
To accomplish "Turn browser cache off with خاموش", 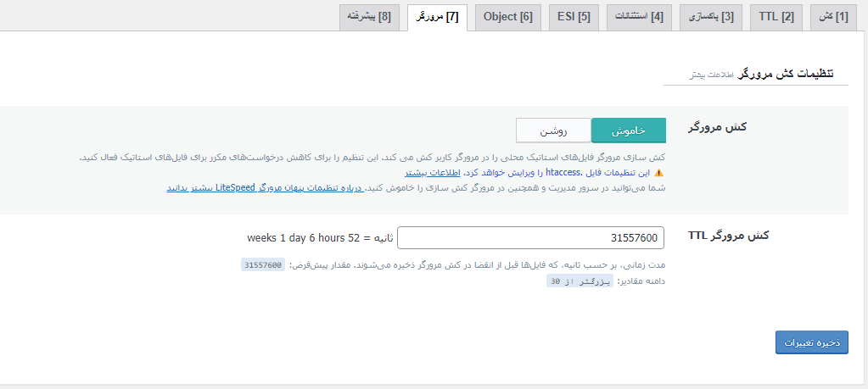I will [628, 131].
